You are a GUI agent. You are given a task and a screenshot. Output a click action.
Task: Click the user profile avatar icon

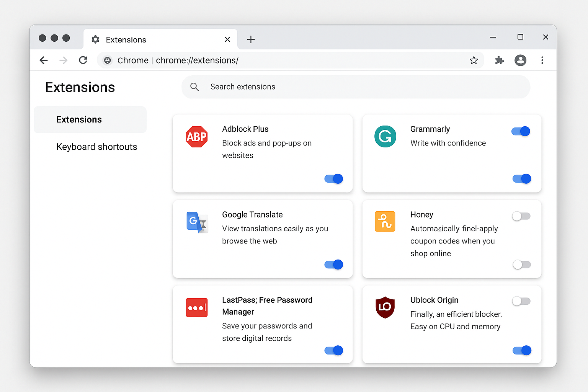[x=520, y=60]
